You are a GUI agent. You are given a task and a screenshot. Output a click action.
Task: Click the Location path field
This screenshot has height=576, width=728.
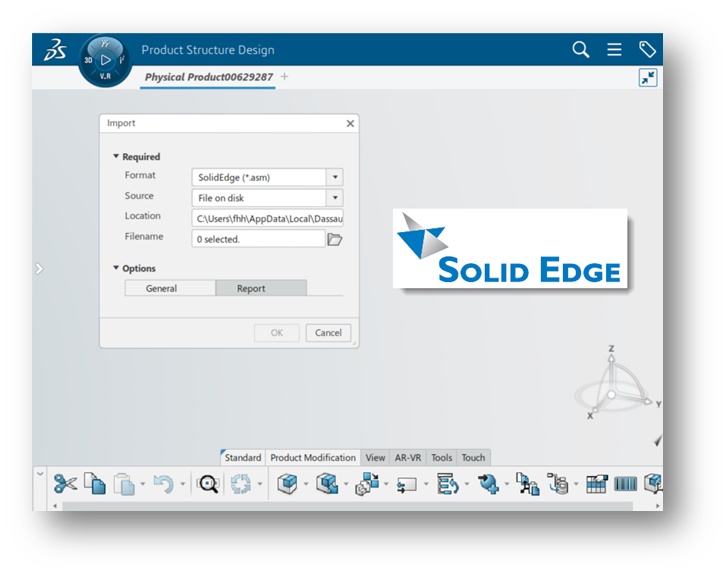[267, 219]
